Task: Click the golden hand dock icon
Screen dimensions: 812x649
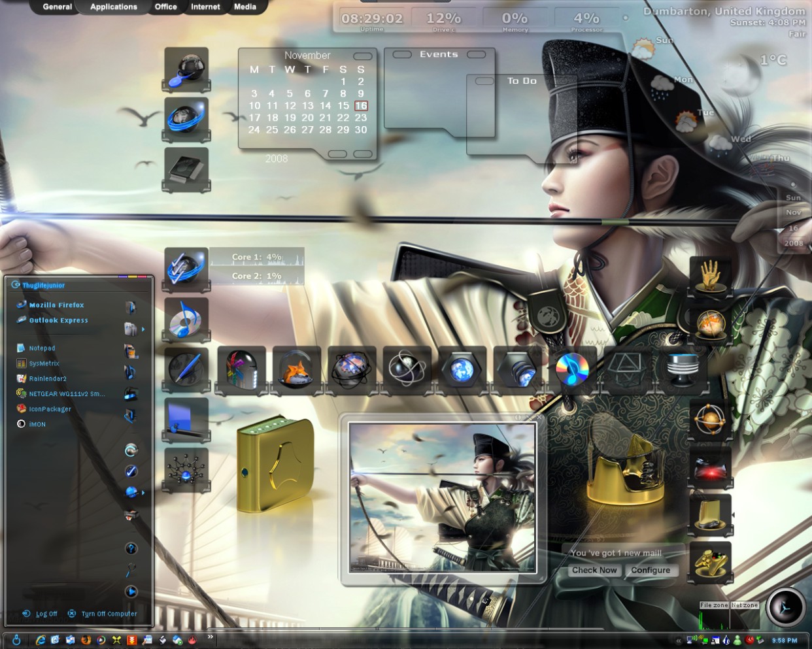Action: (x=710, y=276)
